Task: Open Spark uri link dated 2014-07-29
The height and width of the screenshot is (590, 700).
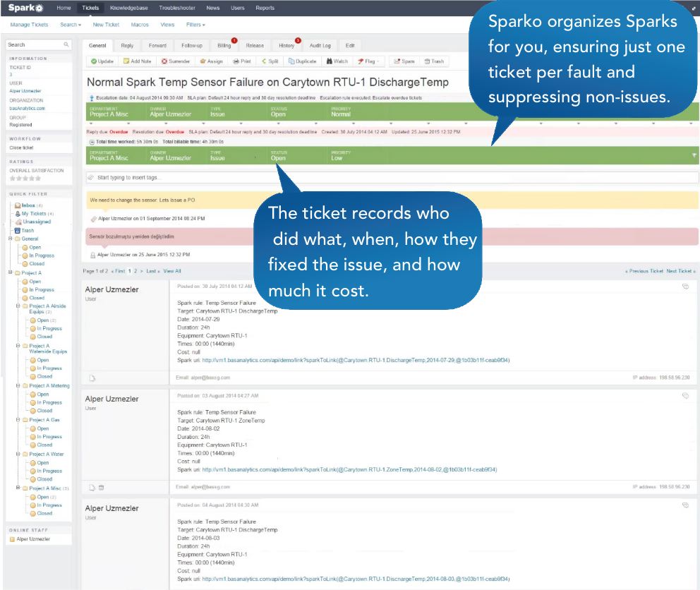Action: click(x=356, y=361)
